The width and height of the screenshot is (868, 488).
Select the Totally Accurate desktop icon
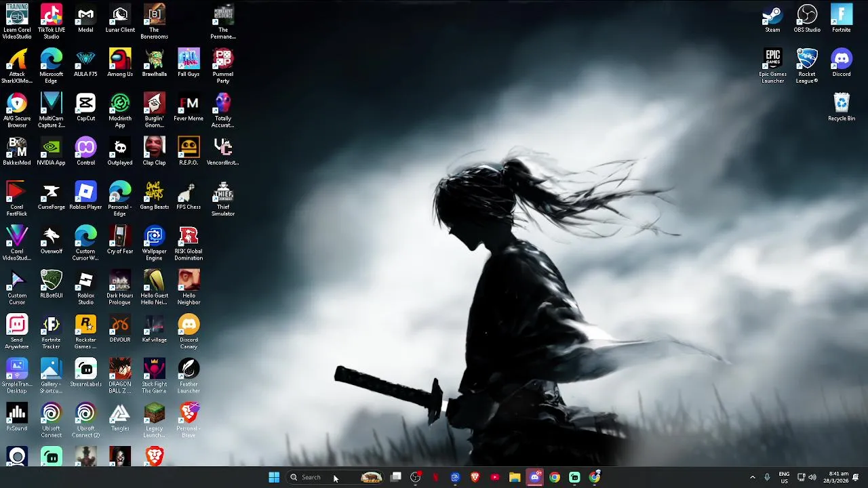tap(223, 110)
